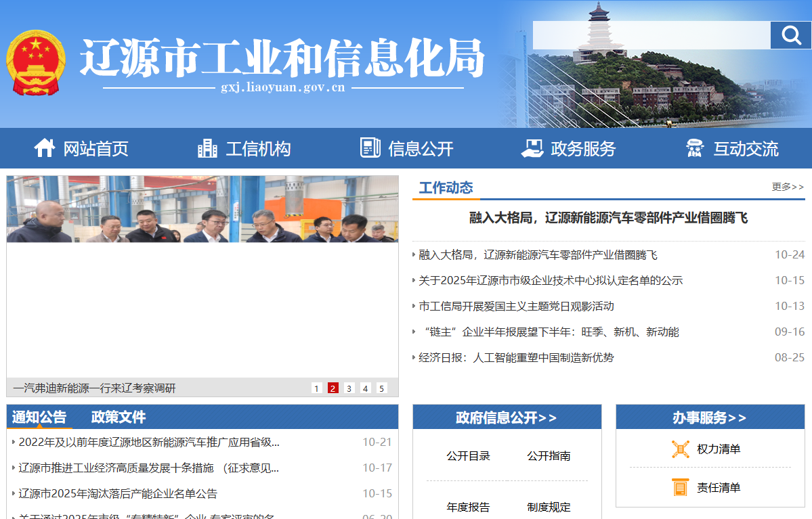This screenshot has height=519, width=812.
Task: Open 信息公开 via its document icon
Action: coord(370,148)
